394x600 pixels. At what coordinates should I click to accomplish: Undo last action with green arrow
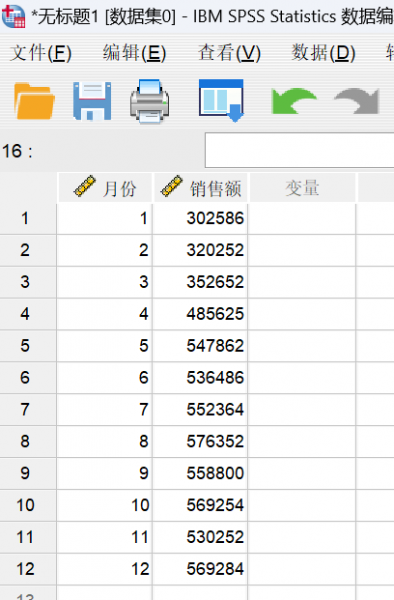(294, 101)
